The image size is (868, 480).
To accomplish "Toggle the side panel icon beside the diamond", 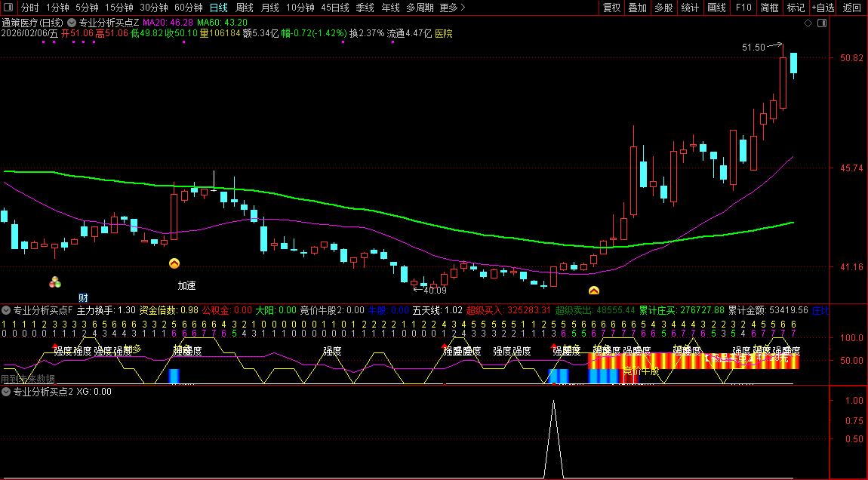I will coord(822,23).
